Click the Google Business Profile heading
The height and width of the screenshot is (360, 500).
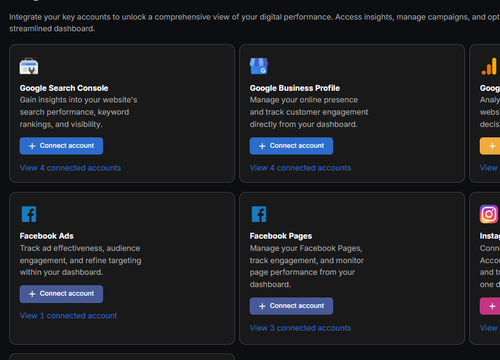[295, 88]
